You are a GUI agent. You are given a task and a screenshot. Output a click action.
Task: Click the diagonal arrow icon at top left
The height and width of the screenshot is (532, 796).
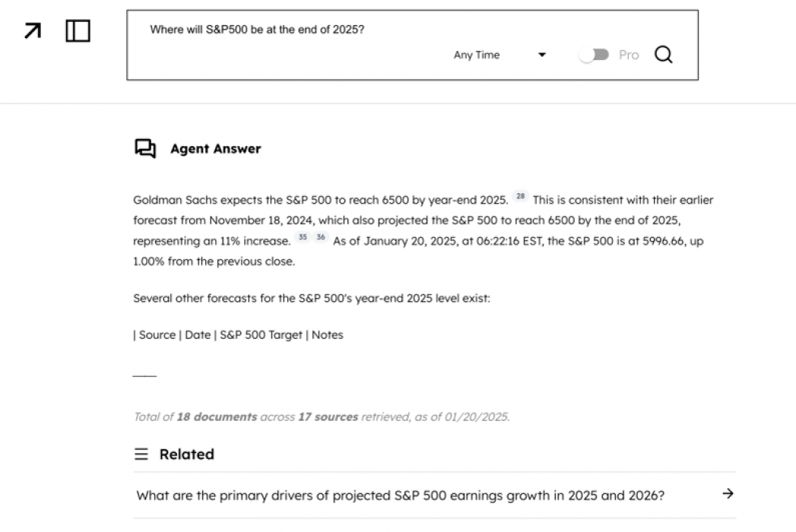33,31
